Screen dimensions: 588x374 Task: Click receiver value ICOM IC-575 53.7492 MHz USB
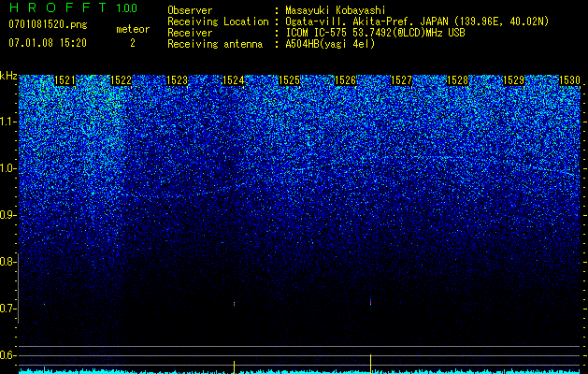375,33
